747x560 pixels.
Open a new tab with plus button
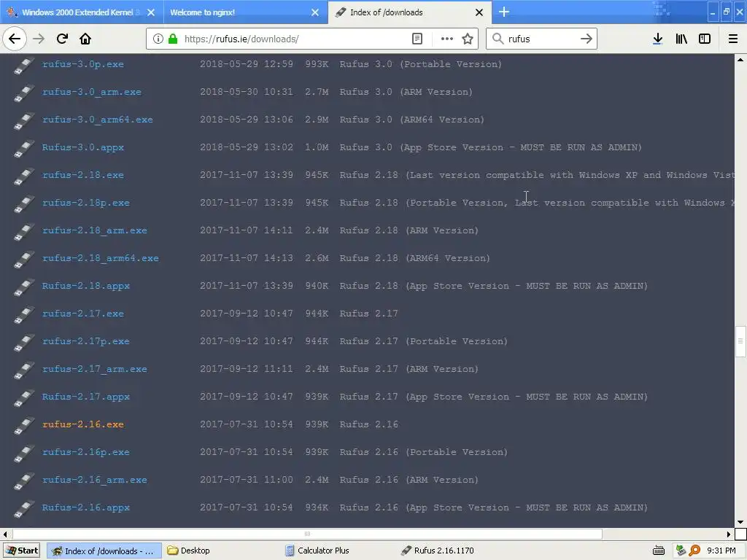[x=504, y=12]
